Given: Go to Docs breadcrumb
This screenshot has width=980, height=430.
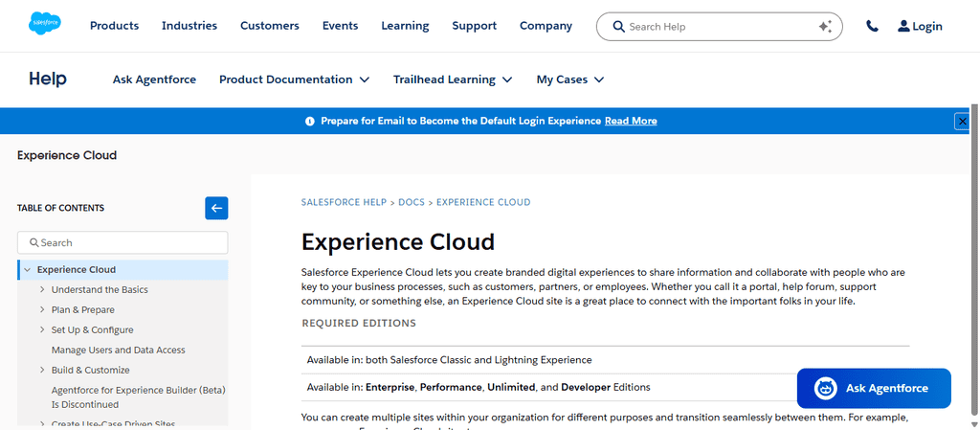Looking at the screenshot, I should (412, 202).
